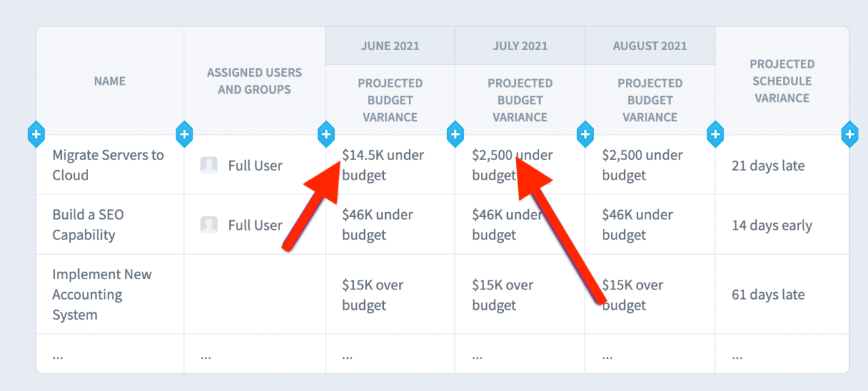Click the add-column icon left of the Name column
Image resolution: width=868 pixels, height=391 pixels.
pyautogui.click(x=36, y=134)
